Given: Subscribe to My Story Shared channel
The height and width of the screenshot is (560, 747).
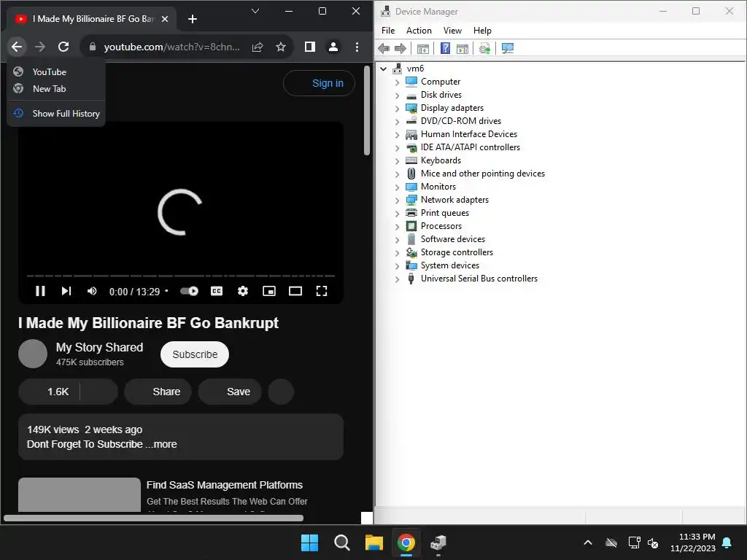Looking at the screenshot, I should click(x=195, y=354).
